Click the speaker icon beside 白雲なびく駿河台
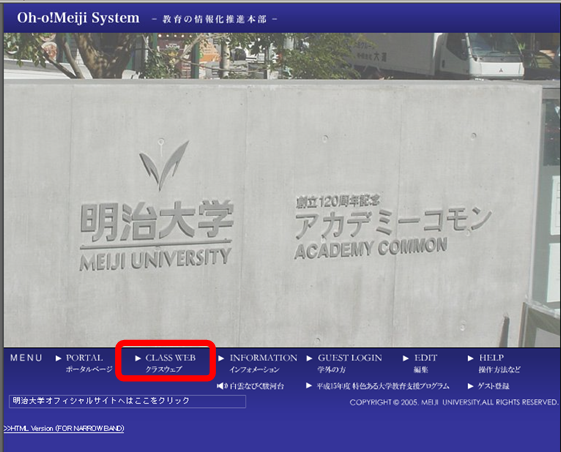Screen dimensions: 561x452 point(221,386)
